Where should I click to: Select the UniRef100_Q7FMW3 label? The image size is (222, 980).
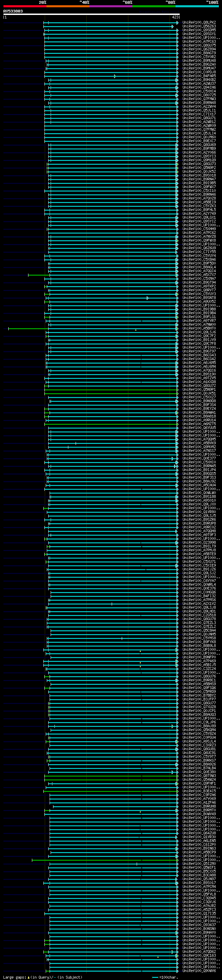[x=199, y=99]
